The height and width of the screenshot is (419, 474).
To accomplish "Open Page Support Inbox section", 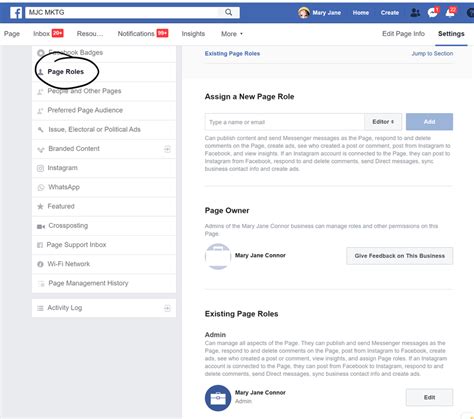I will tap(104, 245).
